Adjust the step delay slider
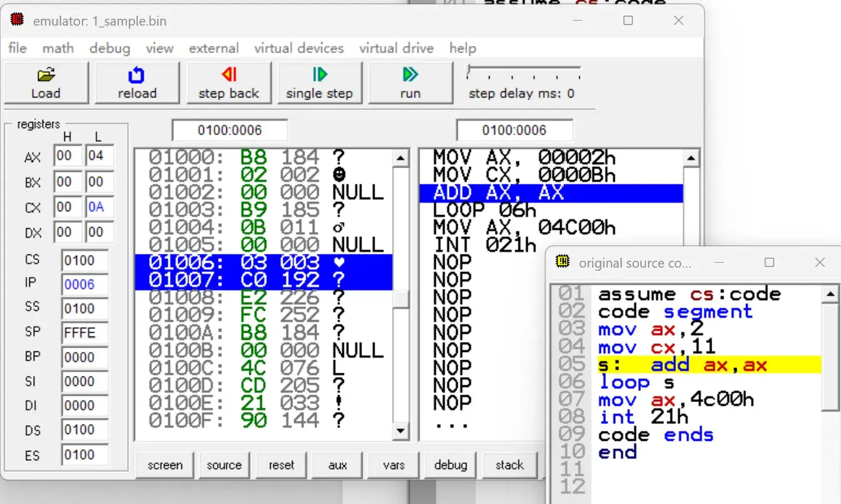The image size is (841, 504). 524,71
